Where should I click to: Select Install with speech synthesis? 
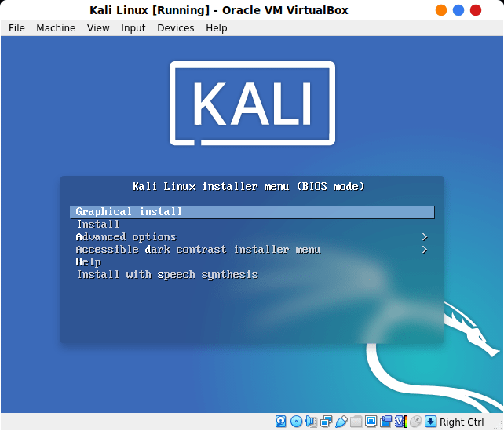click(x=167, y=275)
